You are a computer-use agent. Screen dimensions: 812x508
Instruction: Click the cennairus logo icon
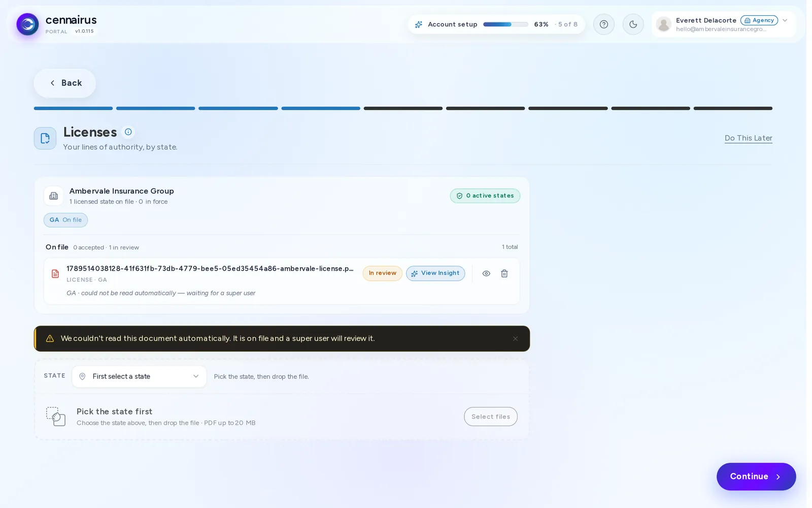[x=27, y=24]
